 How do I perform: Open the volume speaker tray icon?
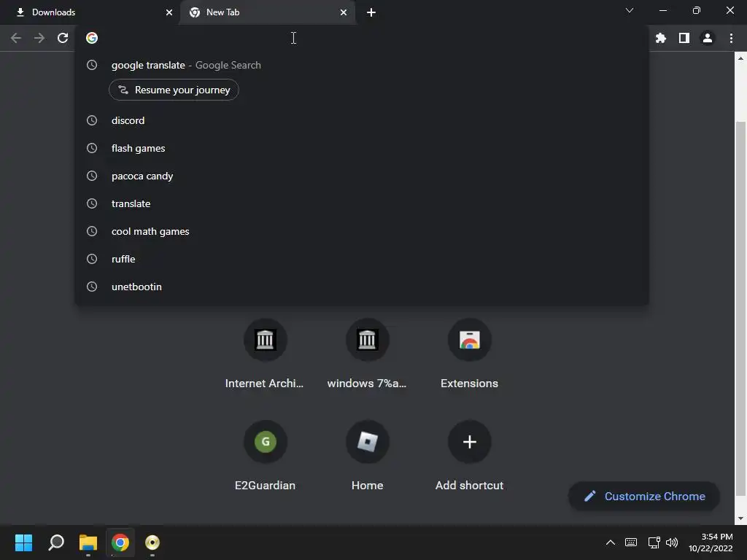pos(672,542)
